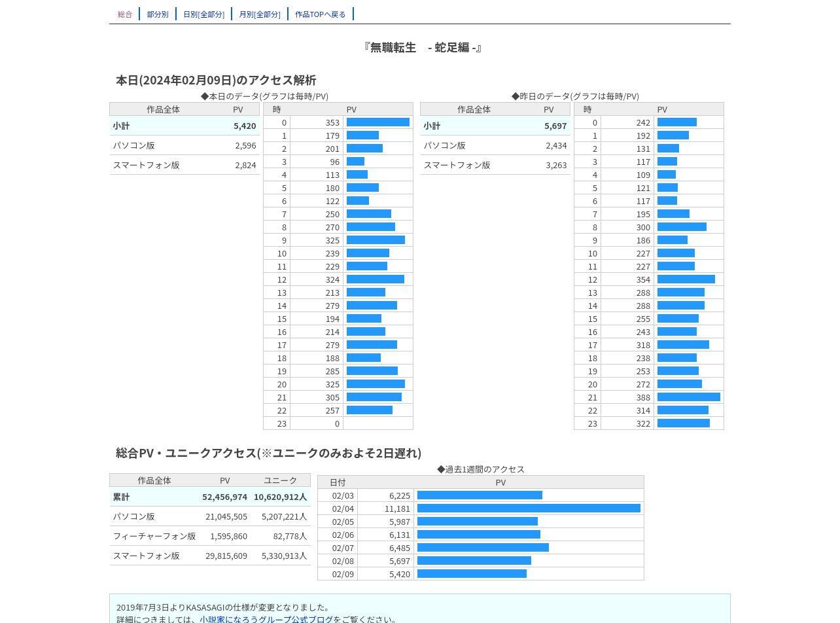Click the 02/07 bar in weekly chart

click(483, 548)
